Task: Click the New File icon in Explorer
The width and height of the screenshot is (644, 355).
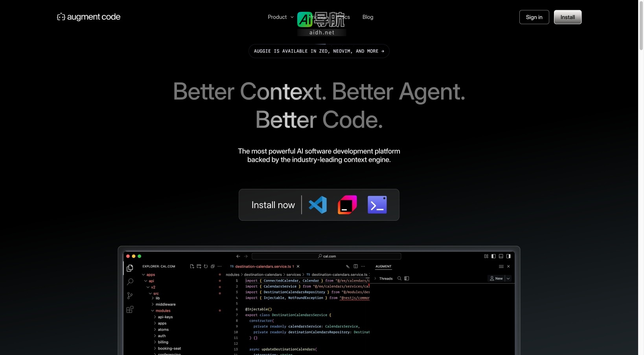Action: (192, 266)
